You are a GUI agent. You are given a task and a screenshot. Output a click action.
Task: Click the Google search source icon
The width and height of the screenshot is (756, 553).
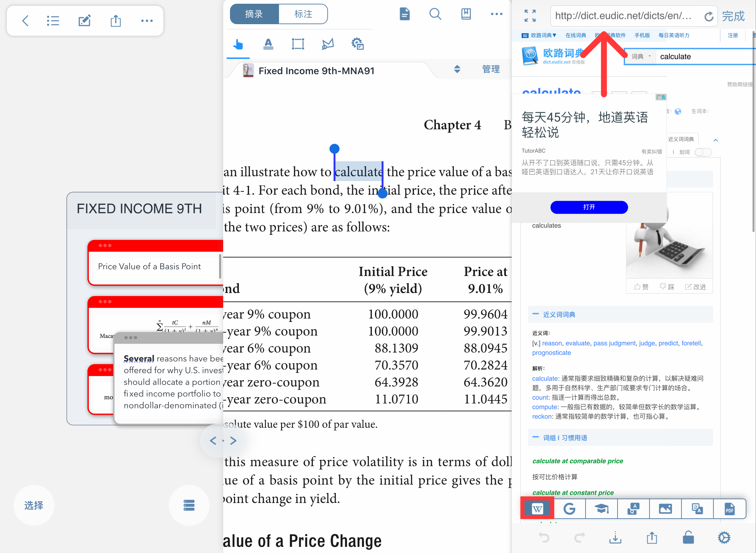[x=569, y=509]
